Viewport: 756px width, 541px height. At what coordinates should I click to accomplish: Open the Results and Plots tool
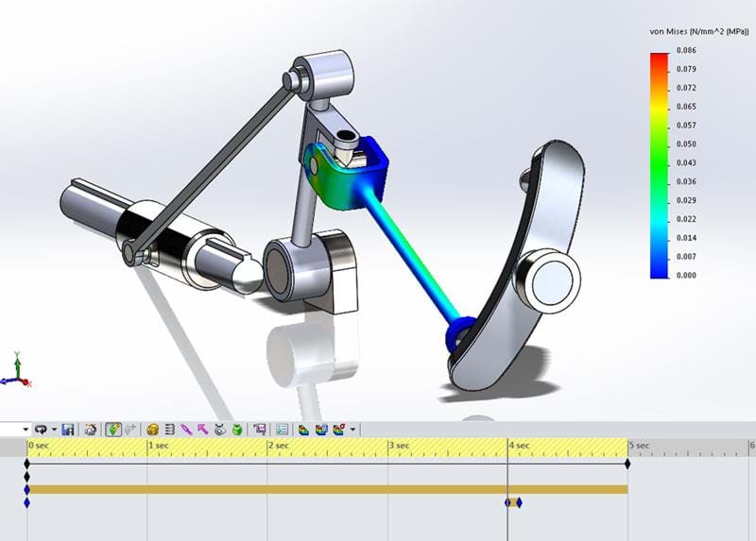click(259, 429)
